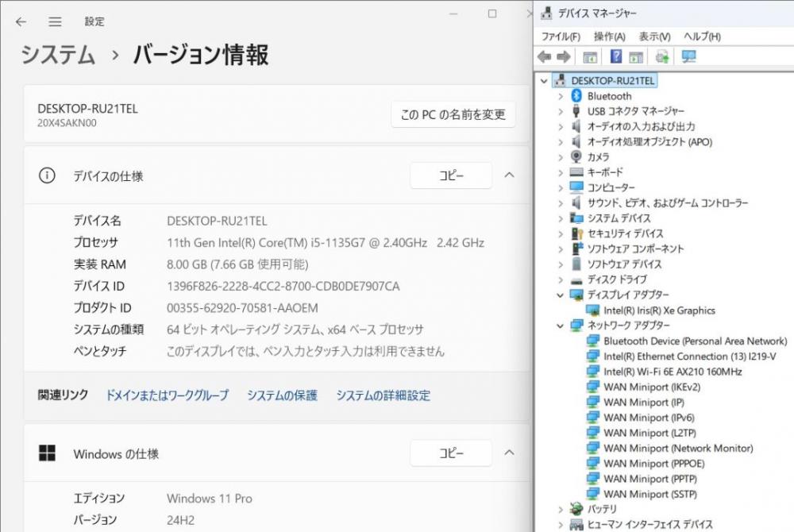Viewport: 794px width, 532px height.
Task: Open the ヘルプ(H) menu
Action: click(x=702, y=37)
